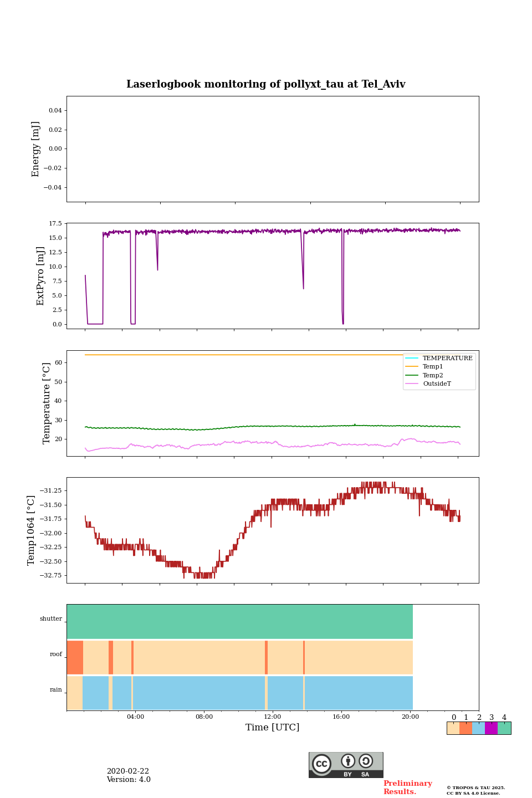Viewport: 532px width, 798px height.
Task: Click the date text 2020-02-22
Action: point(128,771)
